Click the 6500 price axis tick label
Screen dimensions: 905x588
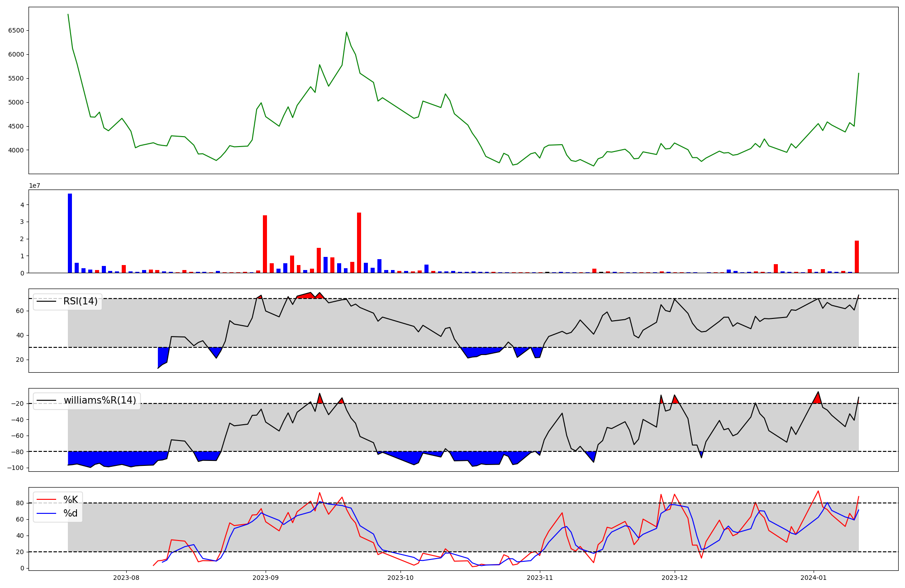tap(16, 31)
